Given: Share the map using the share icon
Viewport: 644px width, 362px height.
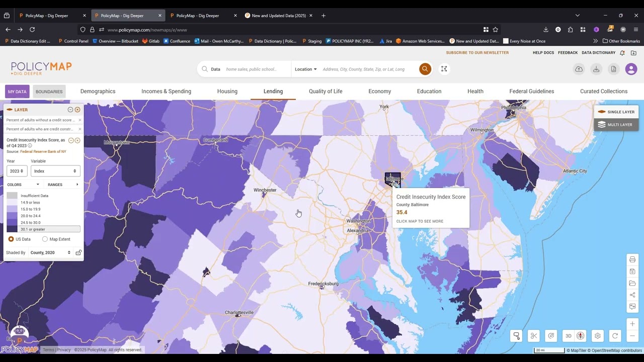Looking at the screenshot, I should 632,295.
